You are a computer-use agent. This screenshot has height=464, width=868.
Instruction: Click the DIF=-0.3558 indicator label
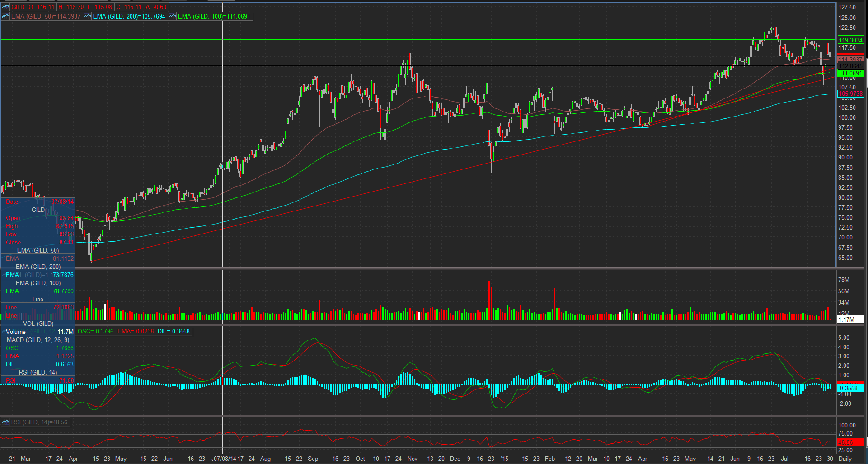[x=174, y=331]
